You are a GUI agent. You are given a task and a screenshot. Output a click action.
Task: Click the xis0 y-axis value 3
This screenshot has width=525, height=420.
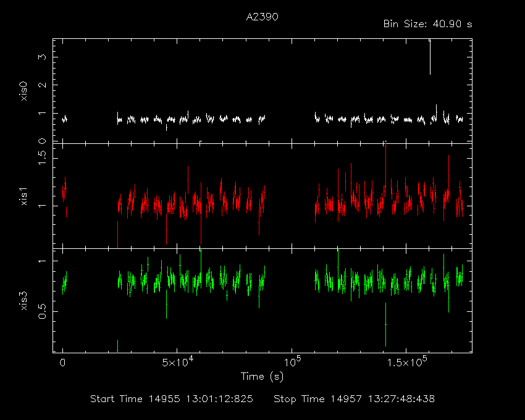(42, 57)
